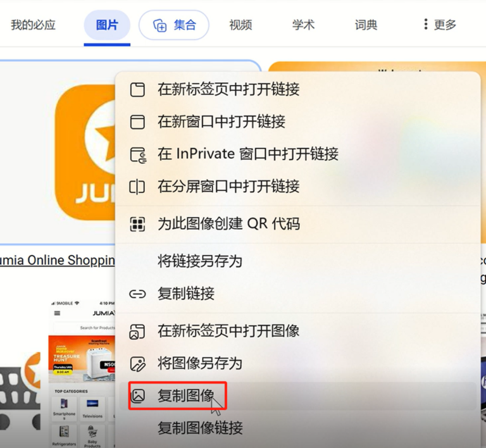Expand the 更多 options menu
The width and height of the screenshot is (486, 448).
[440, 25]
